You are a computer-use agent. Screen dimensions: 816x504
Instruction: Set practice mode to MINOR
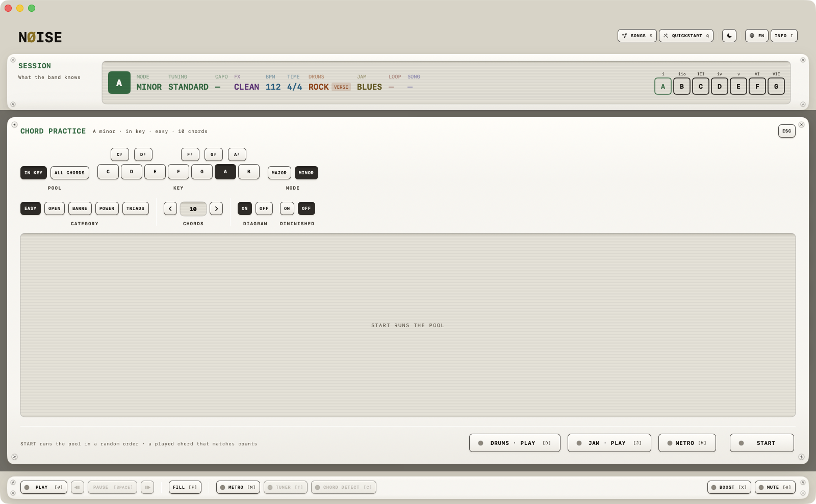307,173
